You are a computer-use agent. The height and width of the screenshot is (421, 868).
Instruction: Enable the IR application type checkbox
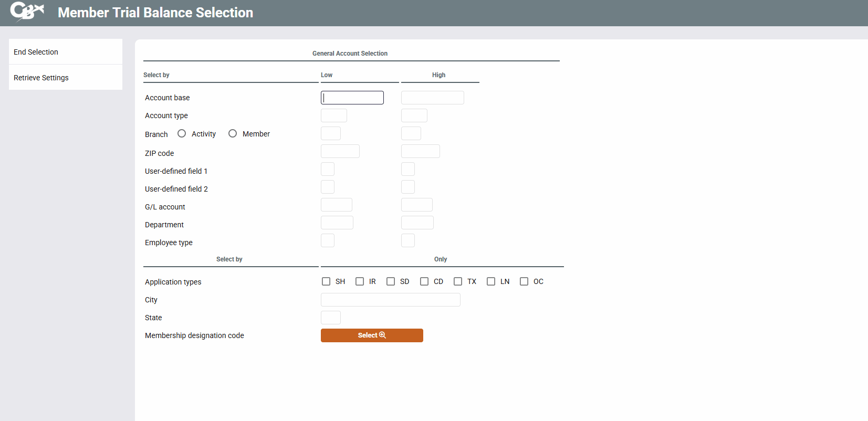[x=360, y=281]
